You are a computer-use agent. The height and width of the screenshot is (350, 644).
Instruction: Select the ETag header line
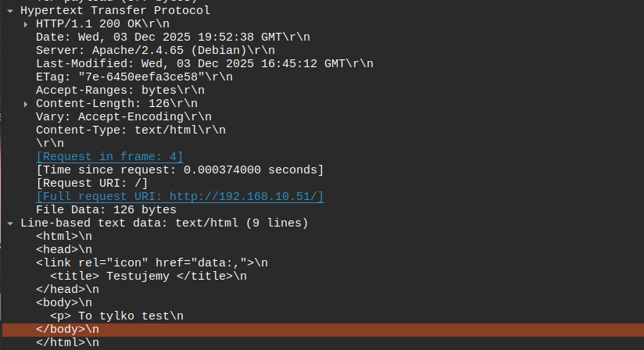pyautogui.click(x=133, y=77)
